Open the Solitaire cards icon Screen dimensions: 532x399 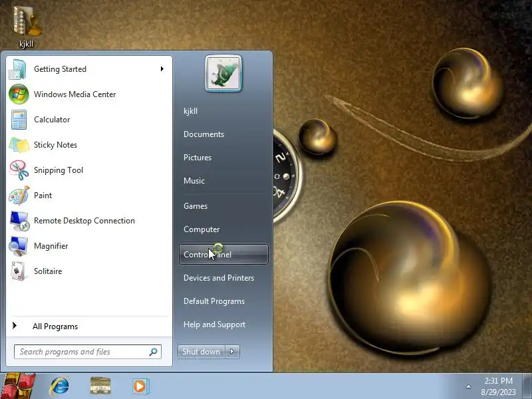point(18,271)
